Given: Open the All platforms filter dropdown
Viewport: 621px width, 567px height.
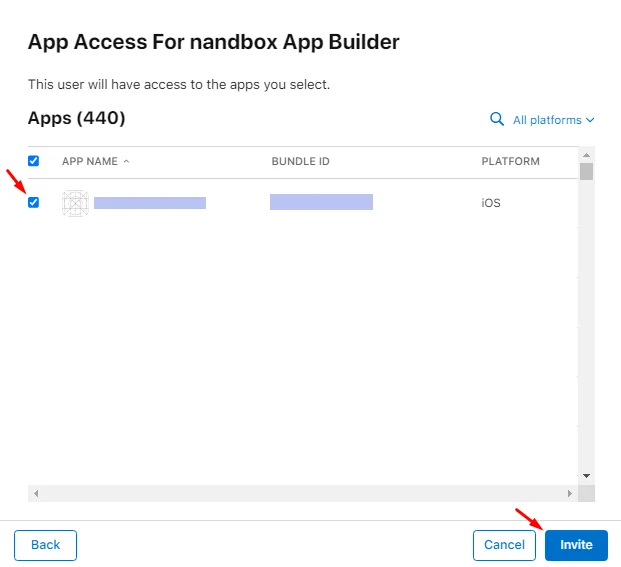Looking at the screenshot, I should (554, 120).
